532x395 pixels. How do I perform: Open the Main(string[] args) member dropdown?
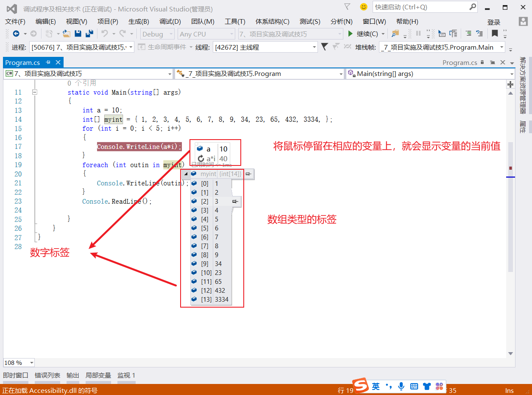431,74
